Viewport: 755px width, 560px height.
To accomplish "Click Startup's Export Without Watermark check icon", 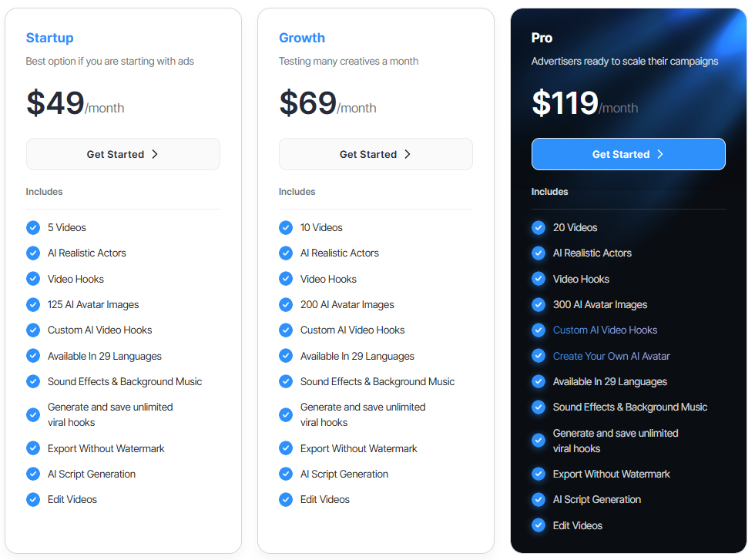I will [33, 448].
